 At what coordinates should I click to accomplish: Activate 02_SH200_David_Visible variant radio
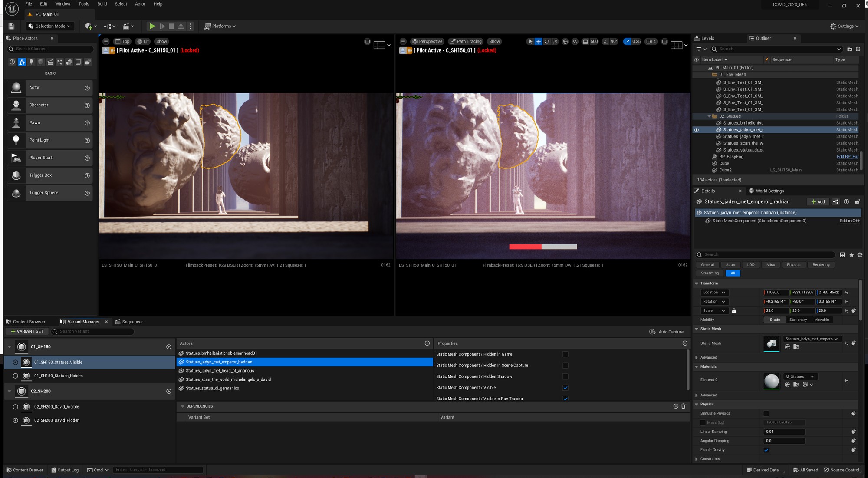click(x=16, y=407)
